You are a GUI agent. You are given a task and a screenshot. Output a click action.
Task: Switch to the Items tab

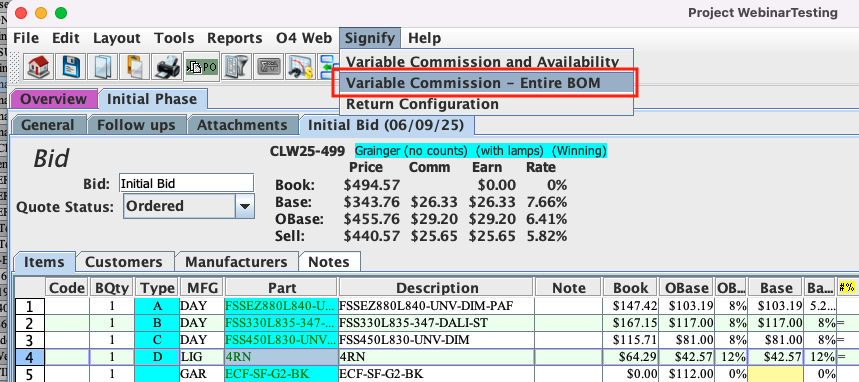point(43,262)
